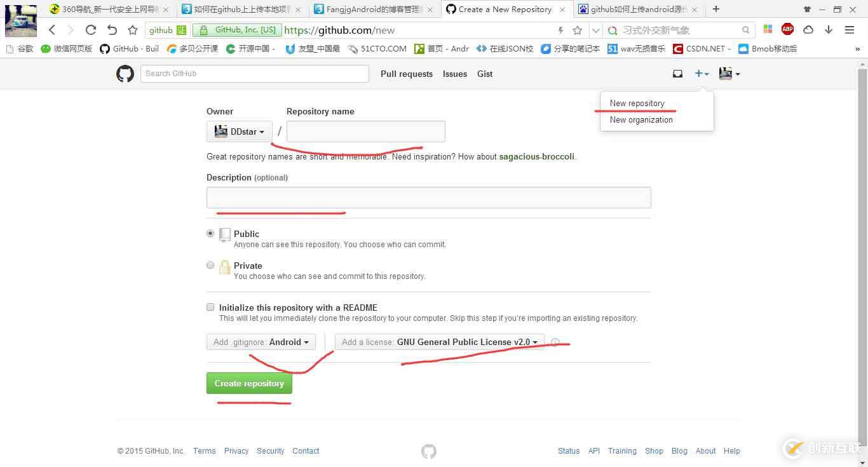Open the Security footer link
This screenshot has width=868, height=467.
tap(271, 451)
